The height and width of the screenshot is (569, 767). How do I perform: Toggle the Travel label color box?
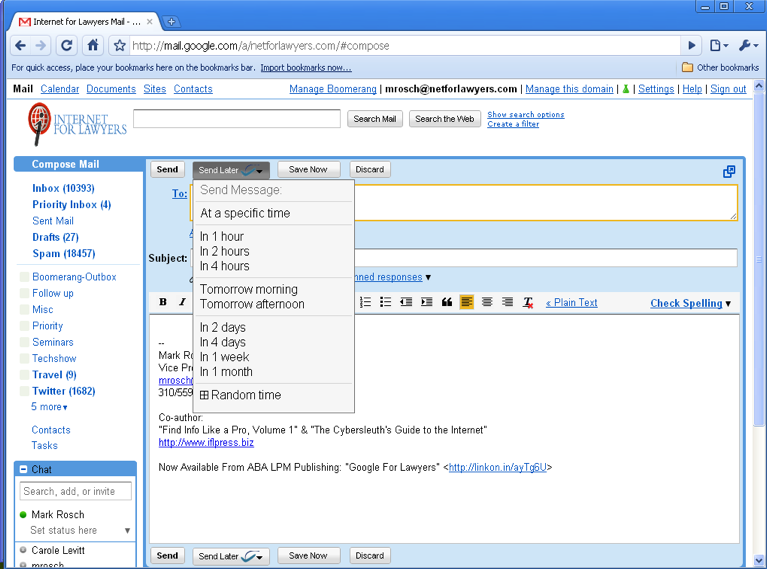click(24, 375)
